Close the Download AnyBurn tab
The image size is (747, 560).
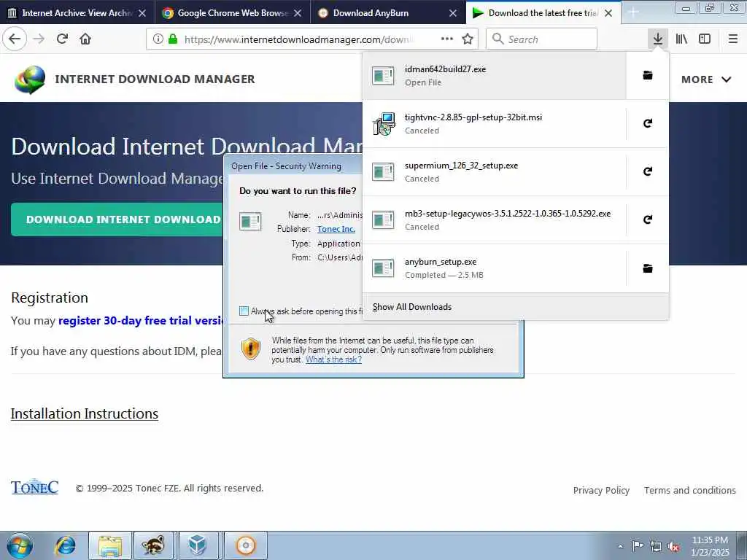(453, 13)
